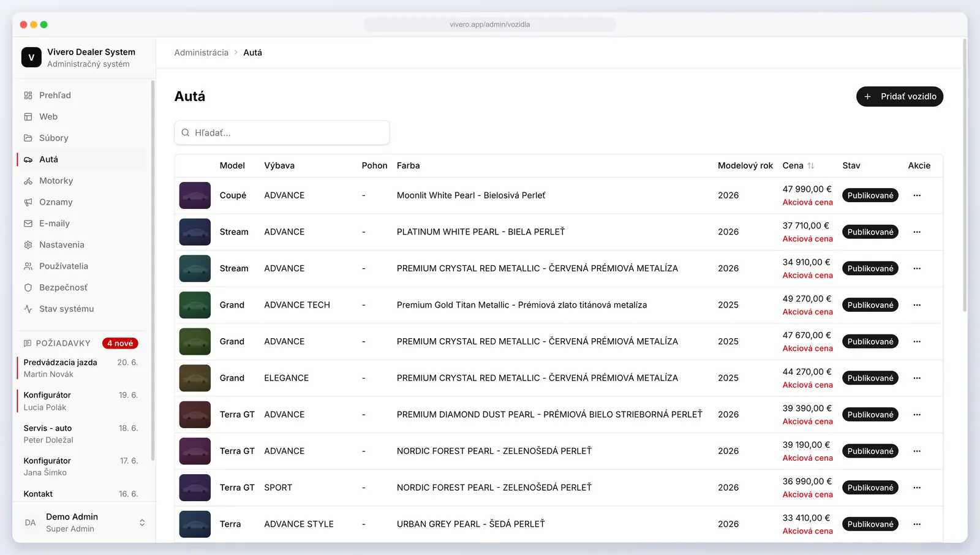This screenshot has width=980, height=555.
Task: Open actions menu for Terra GT SPORT row
Action: click(917, 488)
